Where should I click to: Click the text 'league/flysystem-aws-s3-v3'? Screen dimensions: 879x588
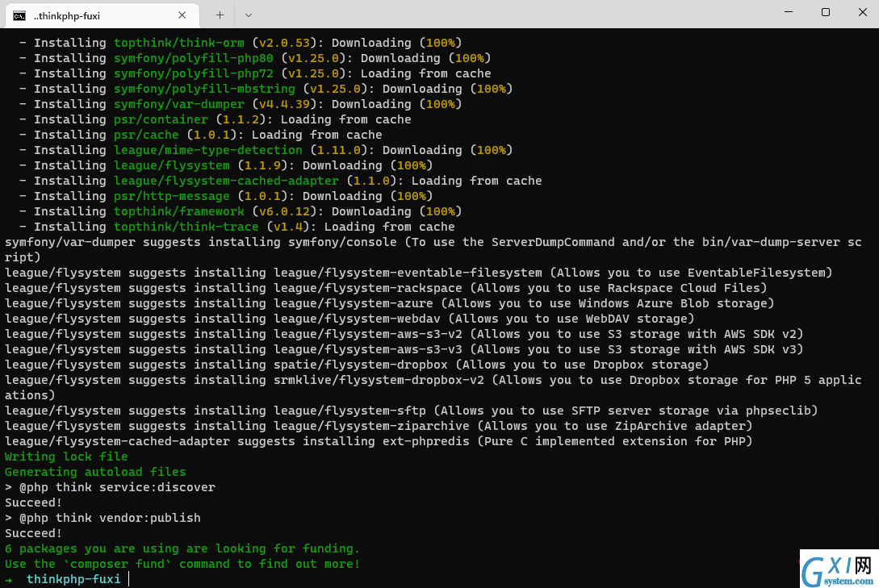[368, 349]
